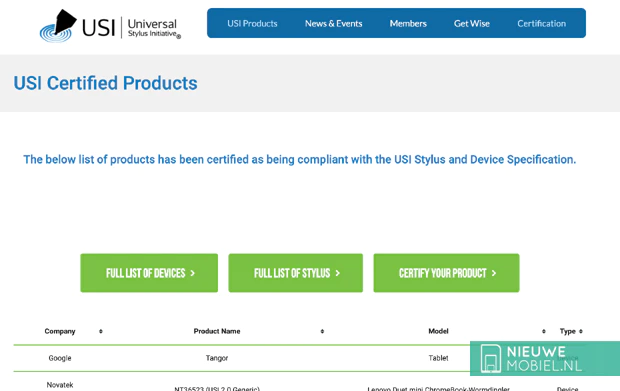Click the Model column header text

pos(438,331)
